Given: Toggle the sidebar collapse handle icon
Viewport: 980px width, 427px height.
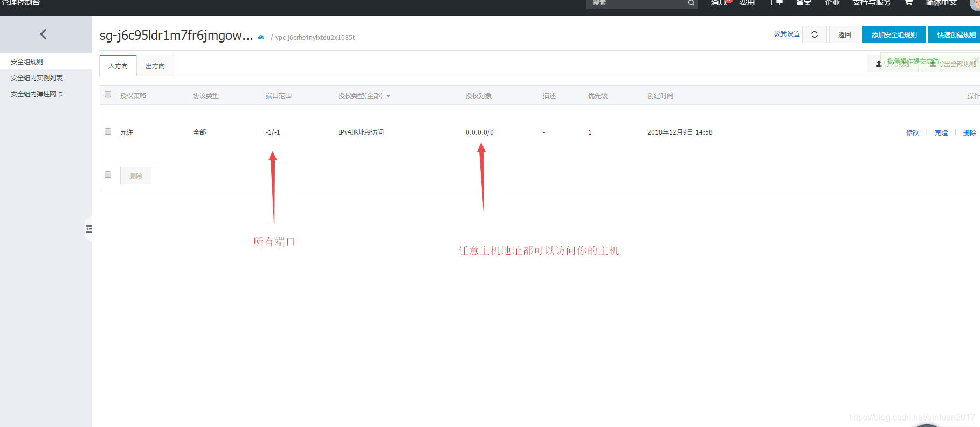Looking at the screenshot, I should click(x=89, y=229).
